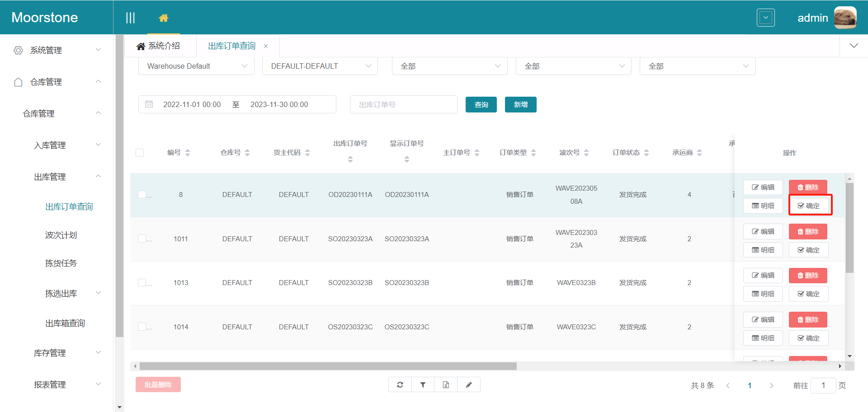Click the 出库订单号 input field
The width and height of the screenshot is (868, 412).
coord(403,105)
